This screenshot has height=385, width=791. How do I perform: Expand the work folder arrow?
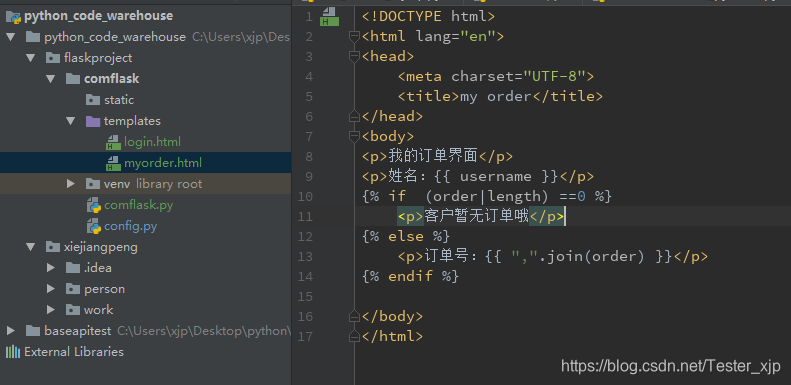pos(50,310)
